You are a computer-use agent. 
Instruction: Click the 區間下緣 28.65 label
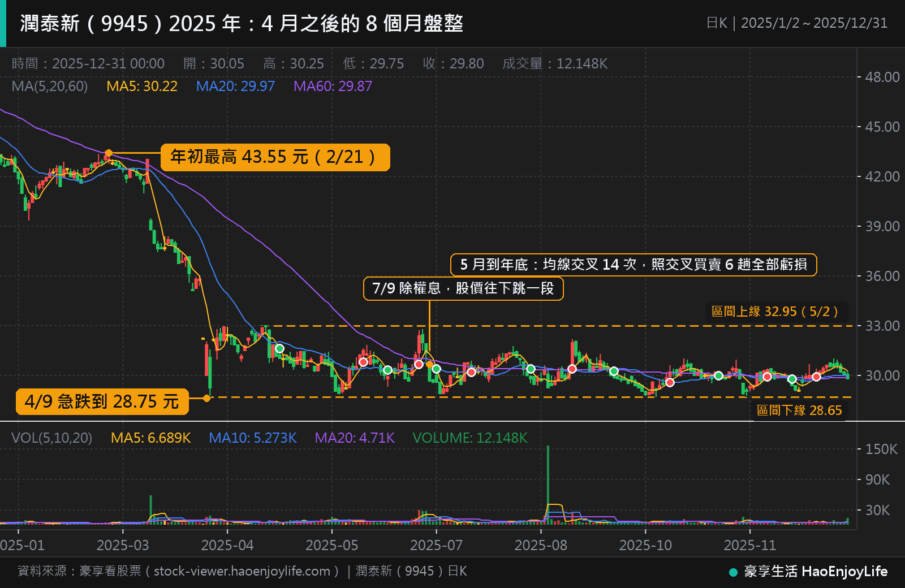[799, 410]
